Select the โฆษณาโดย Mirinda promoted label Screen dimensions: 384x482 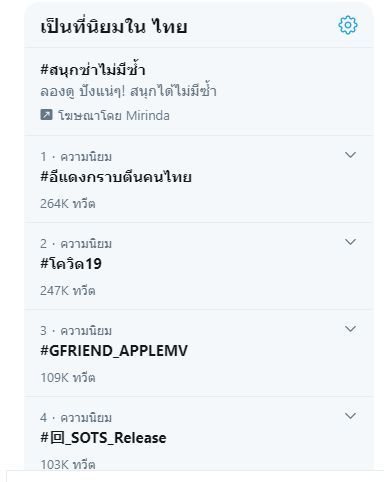pos(114,115)
